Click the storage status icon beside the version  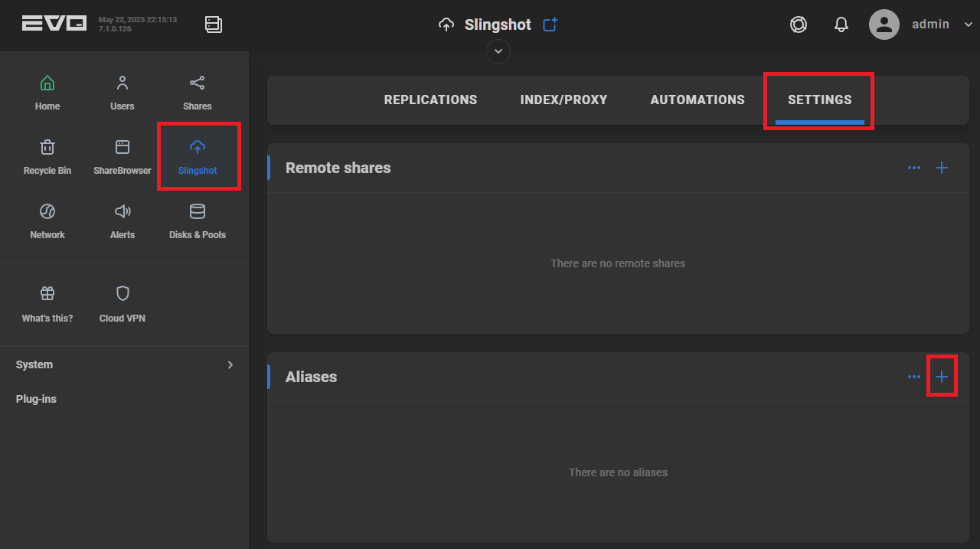214,25
